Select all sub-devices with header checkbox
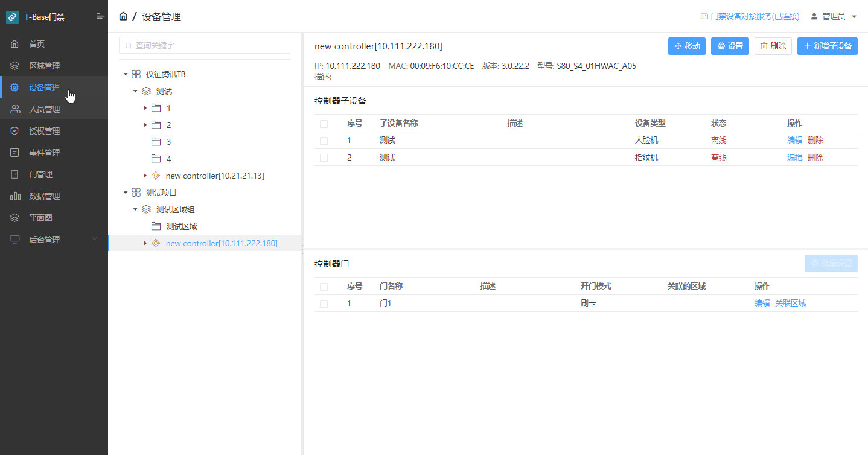This screenshot has width=868, height=455. [x=324, y=124]
